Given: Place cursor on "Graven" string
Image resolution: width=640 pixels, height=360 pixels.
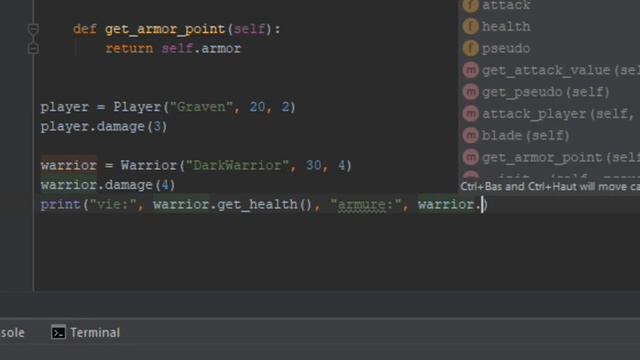Looking at the screenshot, I should click(x=202, y=107).
